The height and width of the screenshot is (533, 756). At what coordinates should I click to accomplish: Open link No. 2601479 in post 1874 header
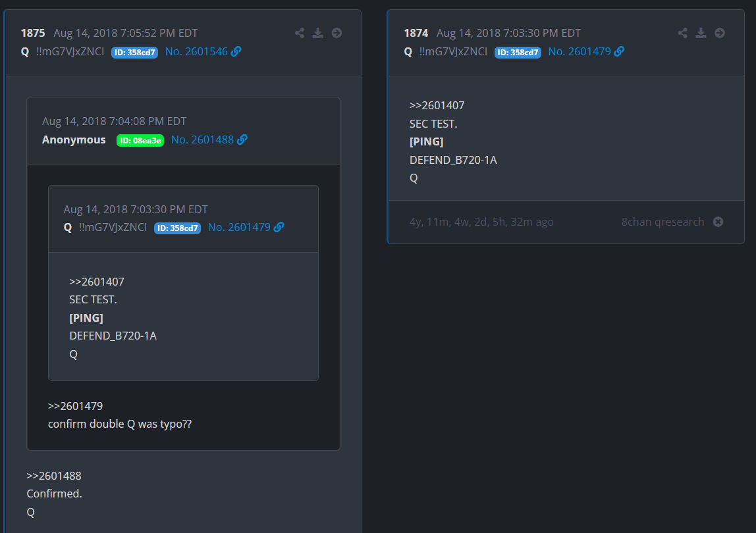[x=580, y=51]
